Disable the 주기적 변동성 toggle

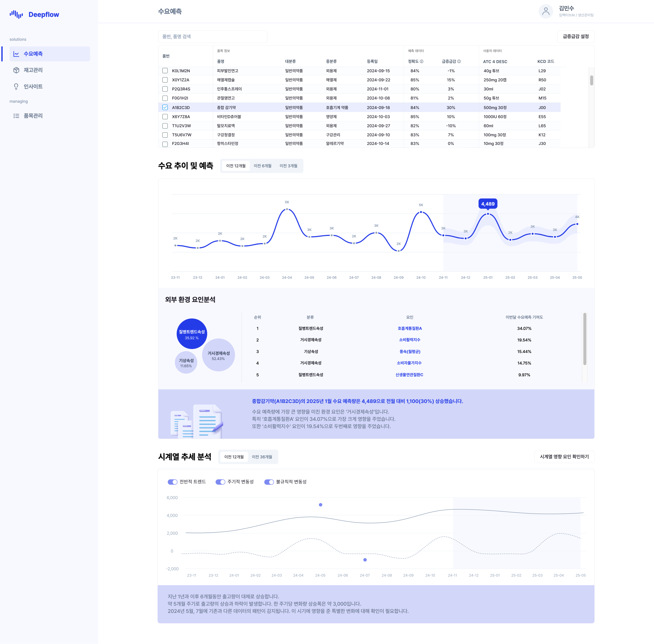(220, 482)
